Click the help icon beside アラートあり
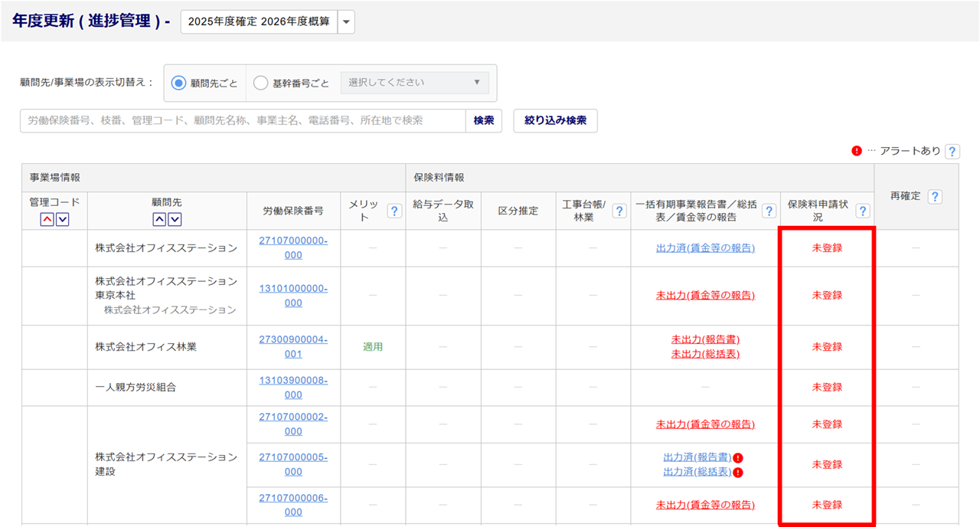The image size is (980, 527). click(x=952, y=152)
